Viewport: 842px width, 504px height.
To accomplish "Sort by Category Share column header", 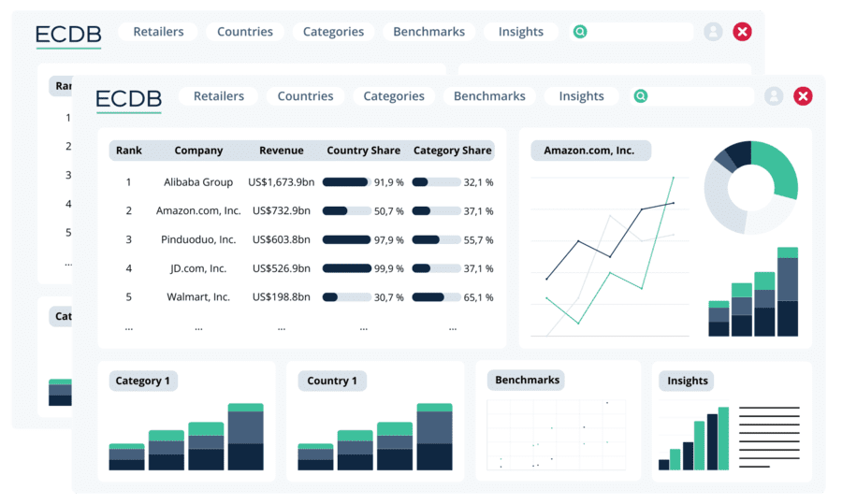I will [x=452, y=151].
